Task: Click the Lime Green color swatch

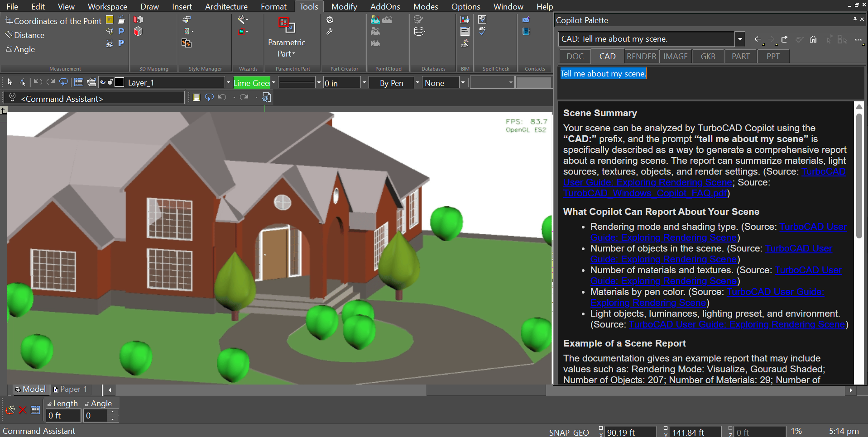Action: tap(251, 82)
